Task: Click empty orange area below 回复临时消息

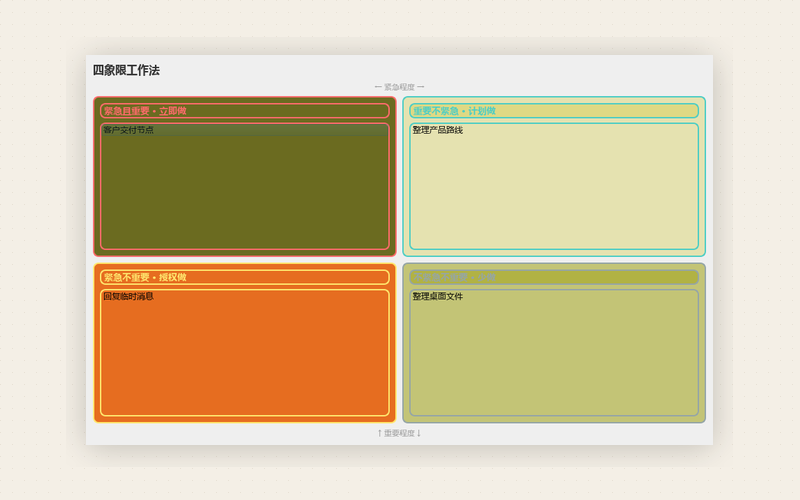Action: click(245, 358)
